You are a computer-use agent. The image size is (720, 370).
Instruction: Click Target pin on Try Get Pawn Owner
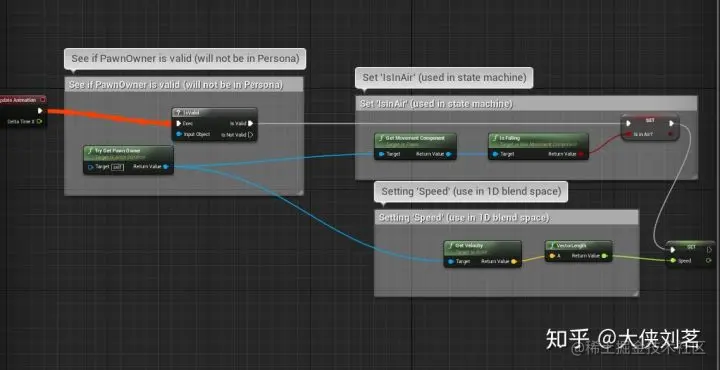(90, 167)
